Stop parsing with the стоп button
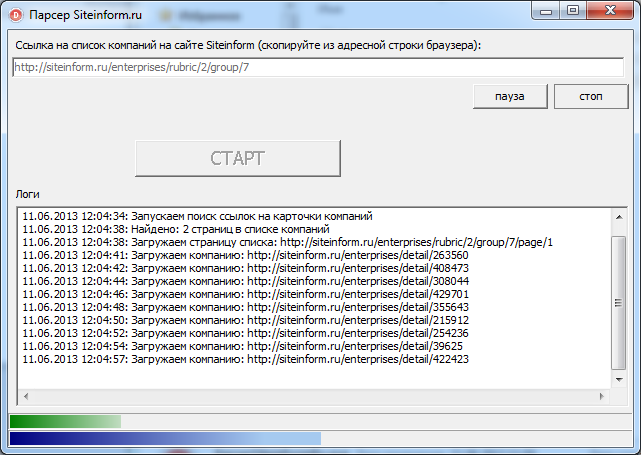This screenshot has height=455, width=641. click(591, 96)
